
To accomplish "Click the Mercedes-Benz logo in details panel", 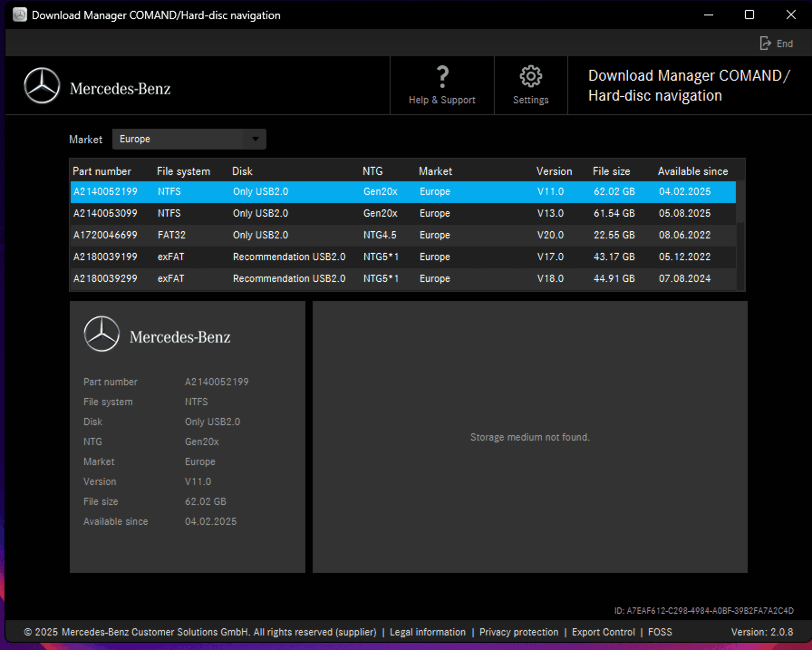I will coord(102,334).
